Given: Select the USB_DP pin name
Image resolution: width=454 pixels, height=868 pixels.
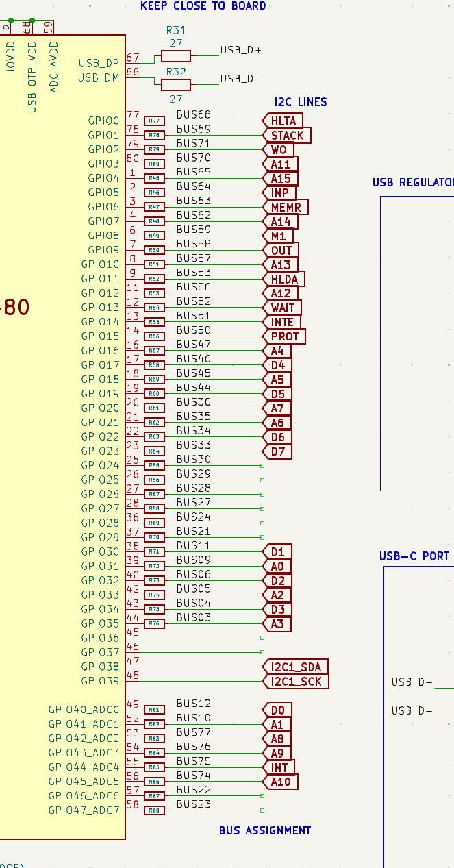Looking at the screenshot, I should click(99, 63).
